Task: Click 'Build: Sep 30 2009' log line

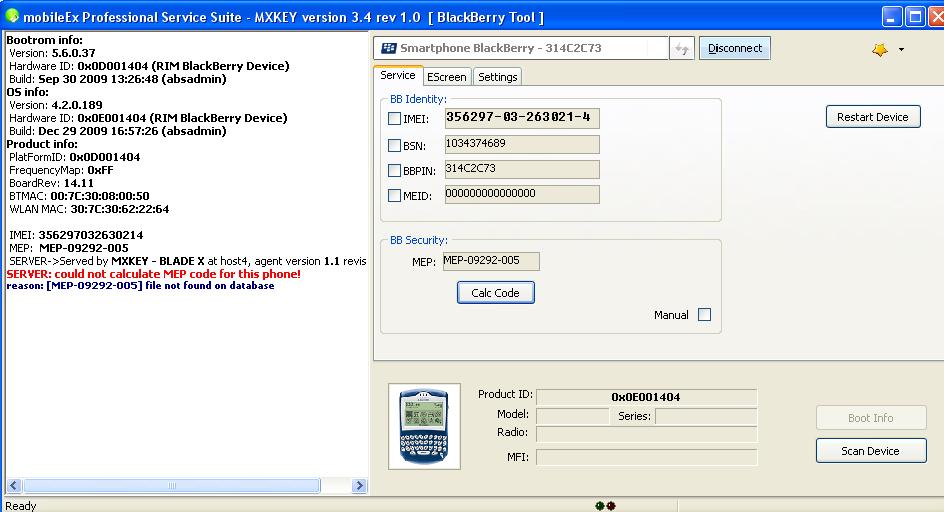Action: pos(117,79)
